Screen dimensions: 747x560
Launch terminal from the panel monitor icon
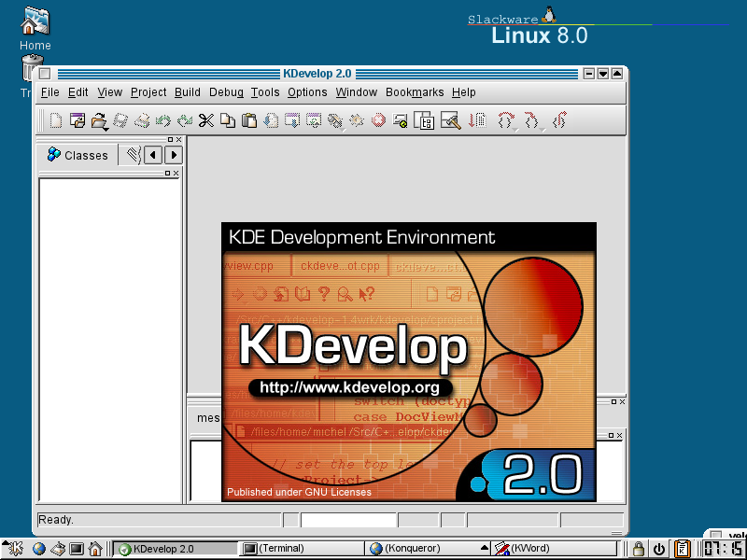click(77, 549)
